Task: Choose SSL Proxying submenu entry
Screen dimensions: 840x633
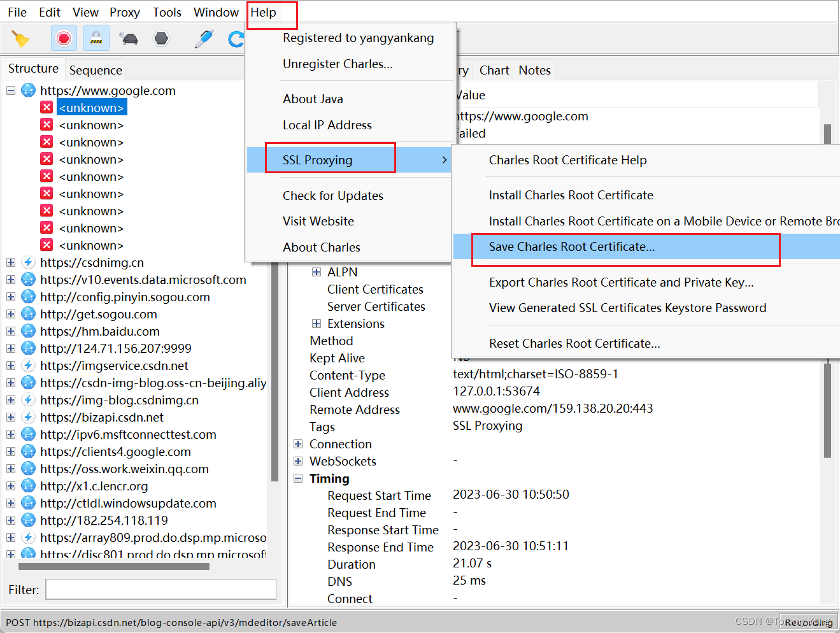Action: (x=348, y=160)
